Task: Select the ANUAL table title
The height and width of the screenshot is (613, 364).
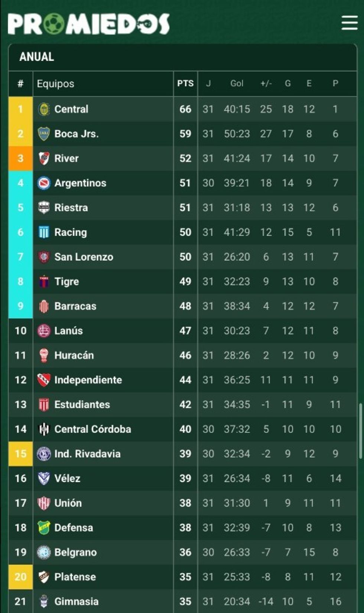Action: (37, 57)
